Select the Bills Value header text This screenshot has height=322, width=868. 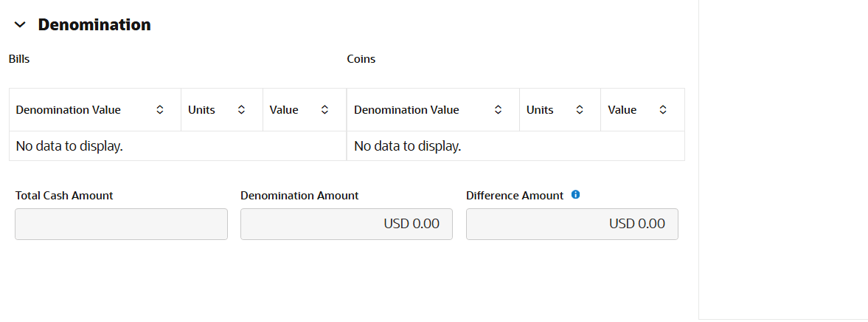[x=284, y=110]
